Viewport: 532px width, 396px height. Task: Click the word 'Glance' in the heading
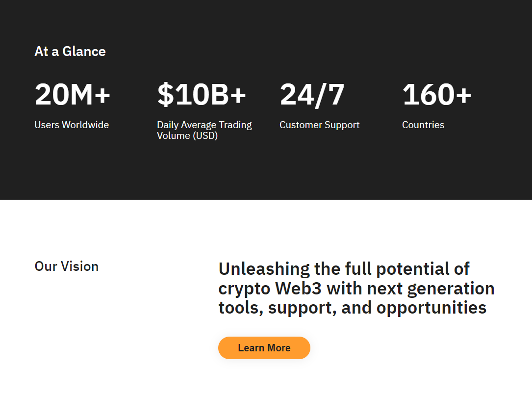pyautogui.click(x=84, y=52)
